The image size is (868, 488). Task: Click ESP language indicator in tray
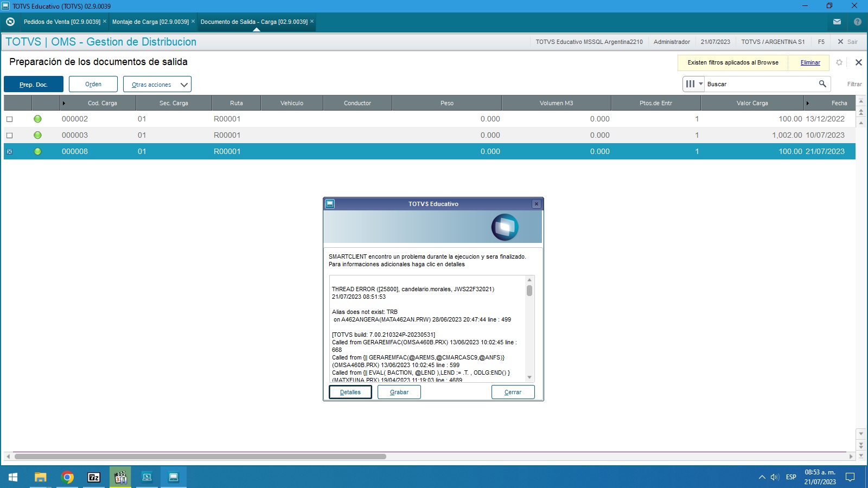click(x=791, y=477)
